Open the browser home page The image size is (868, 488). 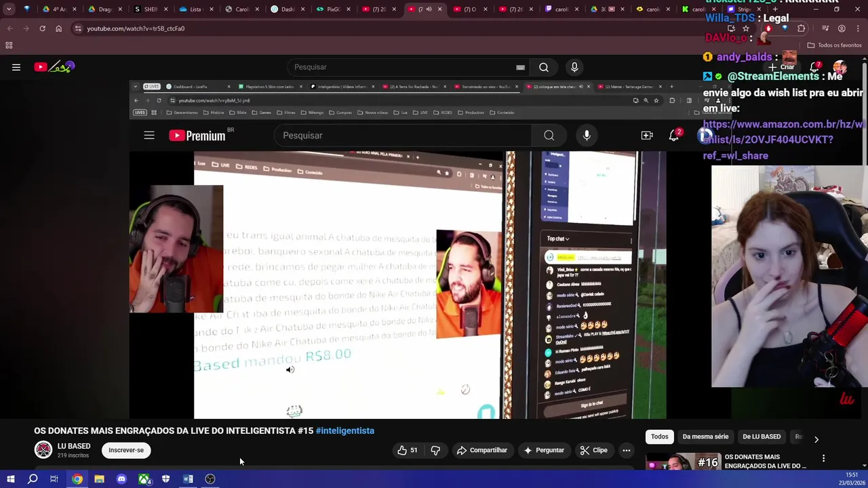click(58, 28)
